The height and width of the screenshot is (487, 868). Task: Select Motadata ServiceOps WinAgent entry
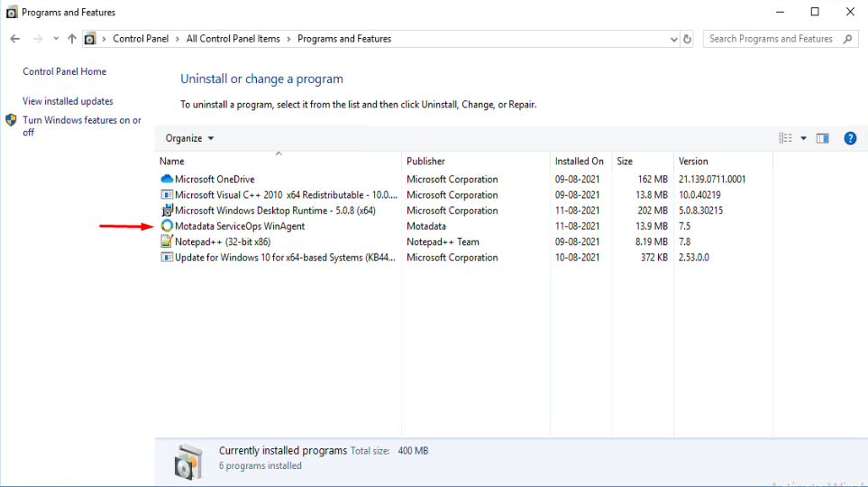tap(240, 226)
